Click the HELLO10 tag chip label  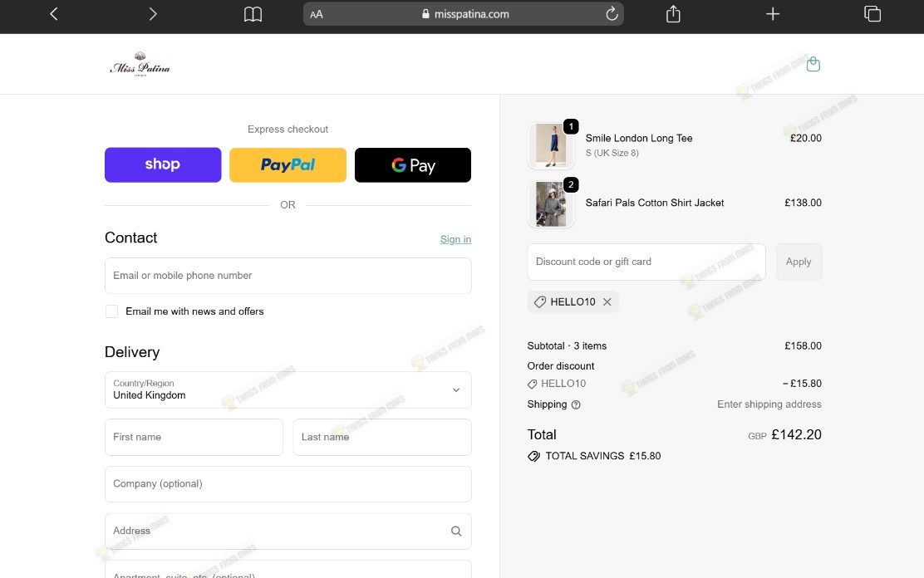click(x=573, y=301)
